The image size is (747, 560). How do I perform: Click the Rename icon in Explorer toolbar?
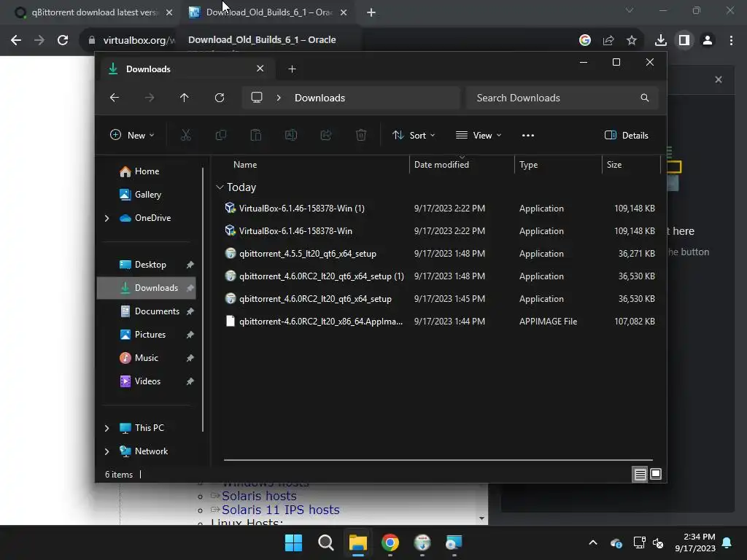[290, 135]
